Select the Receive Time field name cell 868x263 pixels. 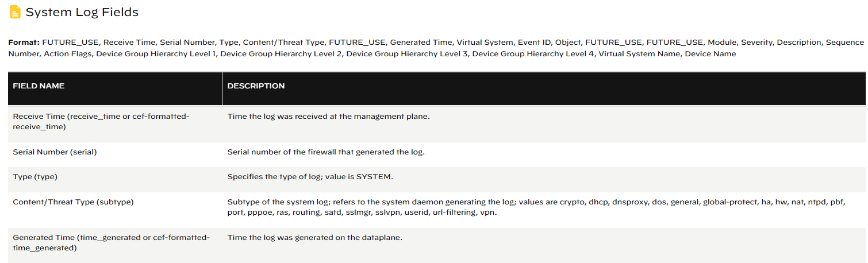coord(101,121)
